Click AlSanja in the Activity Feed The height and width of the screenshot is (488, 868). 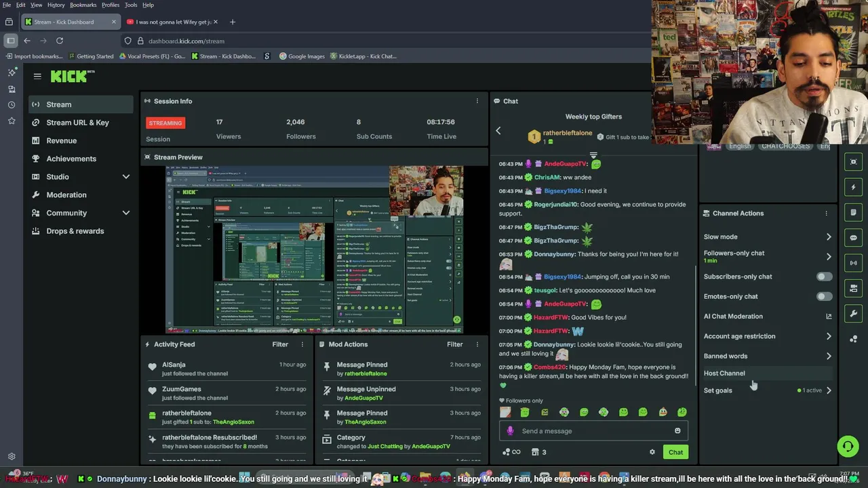(x=174, y=365)
